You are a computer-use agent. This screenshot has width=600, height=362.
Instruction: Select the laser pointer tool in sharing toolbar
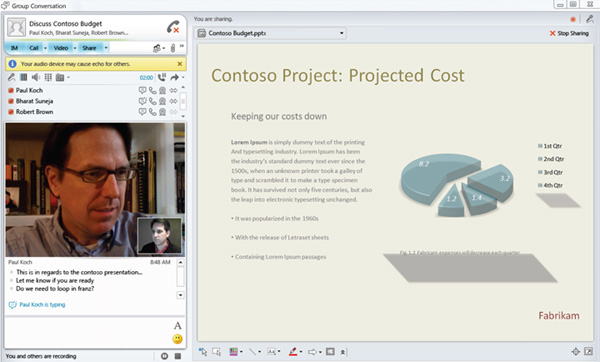203,351
